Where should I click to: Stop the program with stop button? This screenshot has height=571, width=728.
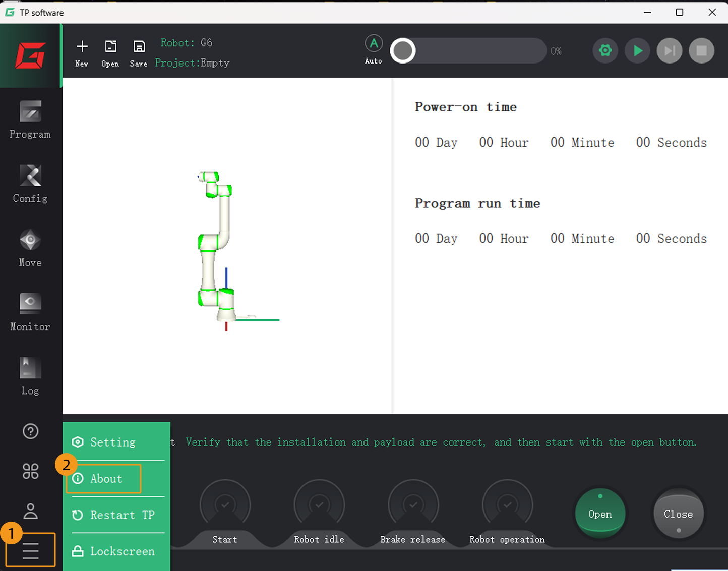[x=702, y=51]
